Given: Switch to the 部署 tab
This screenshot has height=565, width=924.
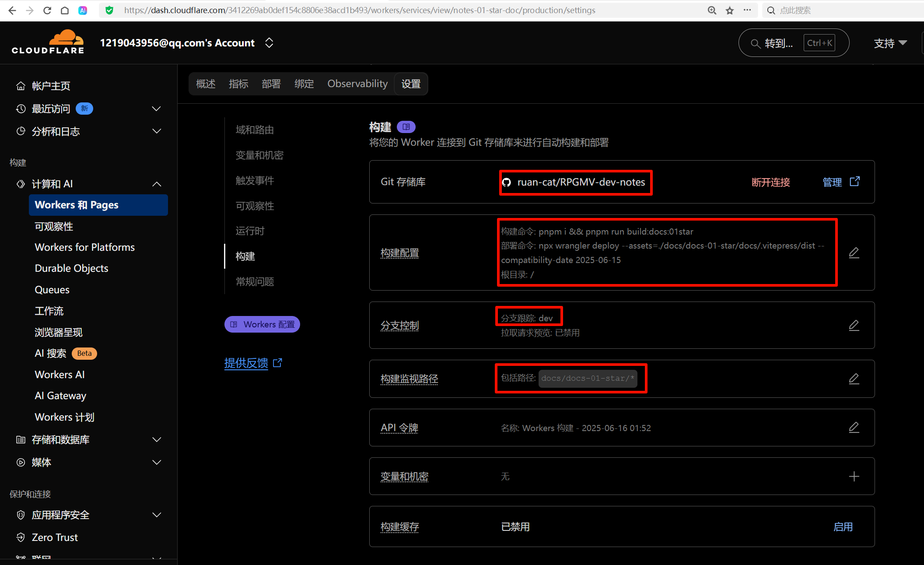Looking at the screenshot, I should [271, 84].
